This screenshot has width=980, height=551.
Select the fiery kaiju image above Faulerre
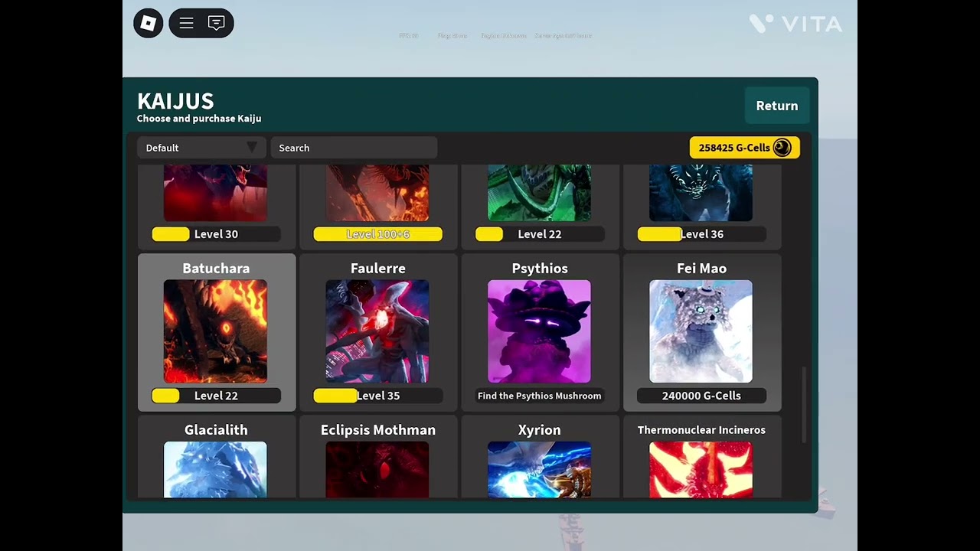click(377, 193)
